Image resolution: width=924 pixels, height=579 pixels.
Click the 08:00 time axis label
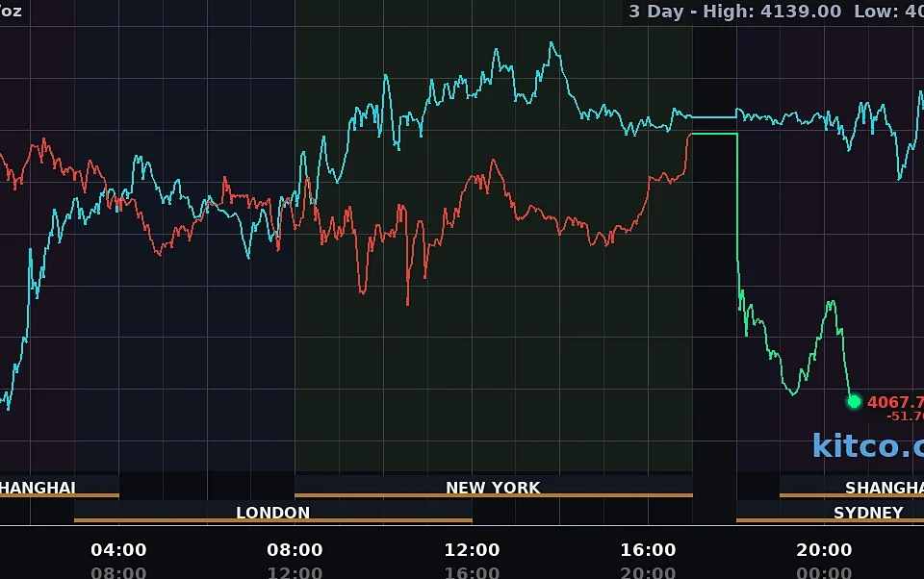(295, 550)
